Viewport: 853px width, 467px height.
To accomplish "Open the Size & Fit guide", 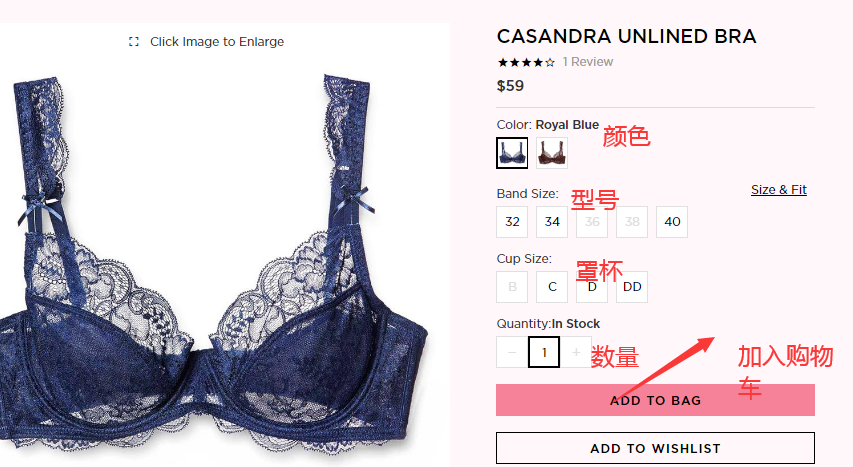I will pos(778,190).
